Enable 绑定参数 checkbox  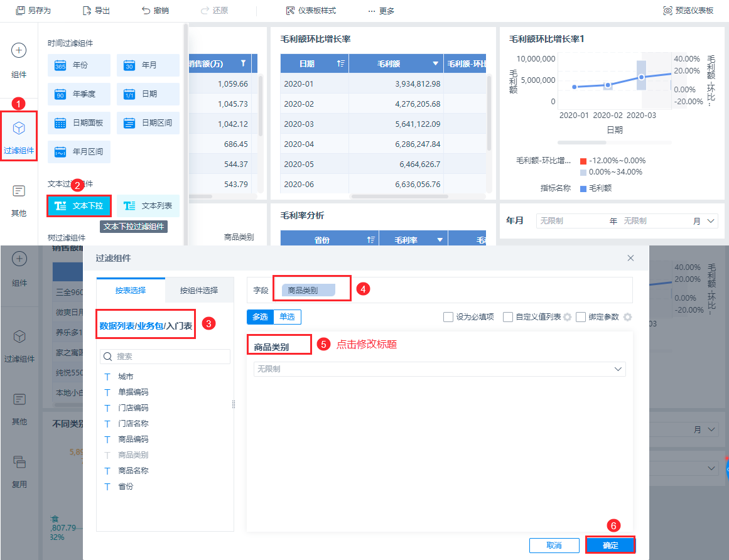click(x=581, y=317)
